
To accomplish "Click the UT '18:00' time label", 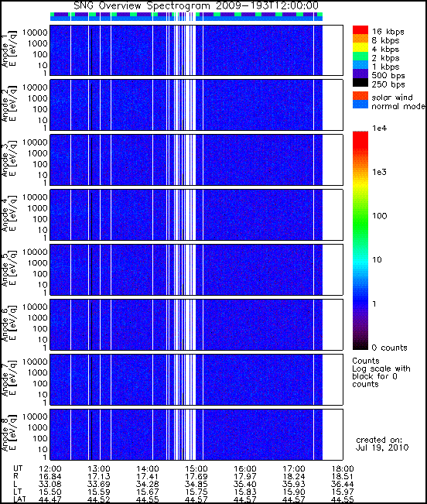I will (x=343, y=468).
